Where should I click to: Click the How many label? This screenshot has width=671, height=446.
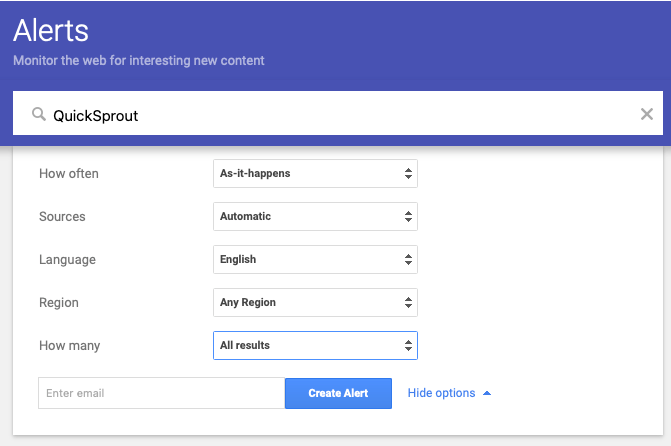click(69, 345)
